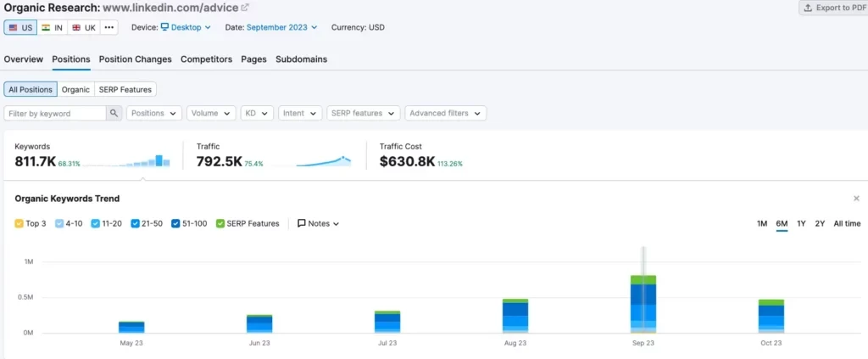Open the external link icon beside linkedin.com/advice

click(x=245, y=8)
